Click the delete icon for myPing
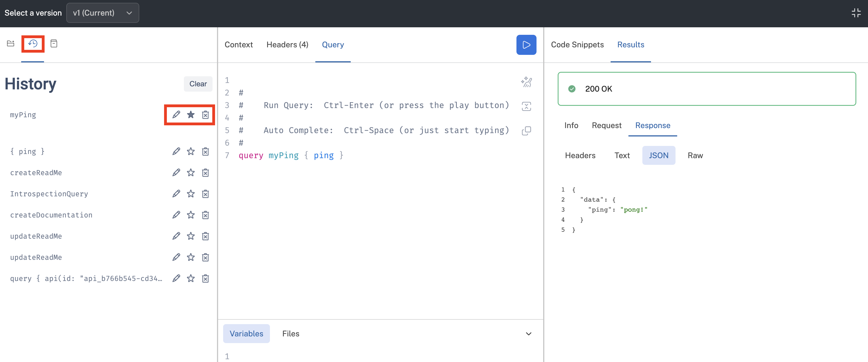The height and width of the screenshot is (362, 868). [205, 114]
